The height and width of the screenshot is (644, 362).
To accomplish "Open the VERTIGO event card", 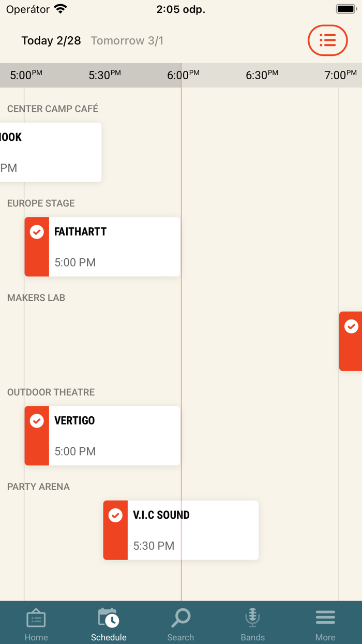I will click(x=114, y=436).
